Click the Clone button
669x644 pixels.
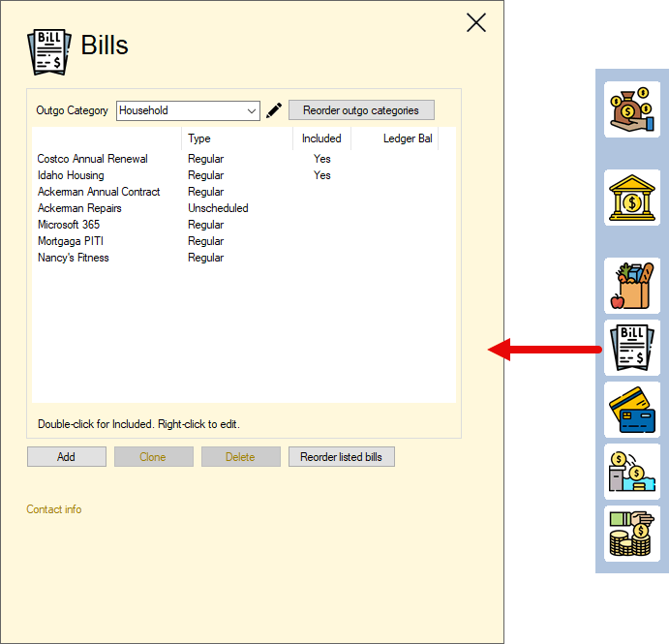[154, 457]
